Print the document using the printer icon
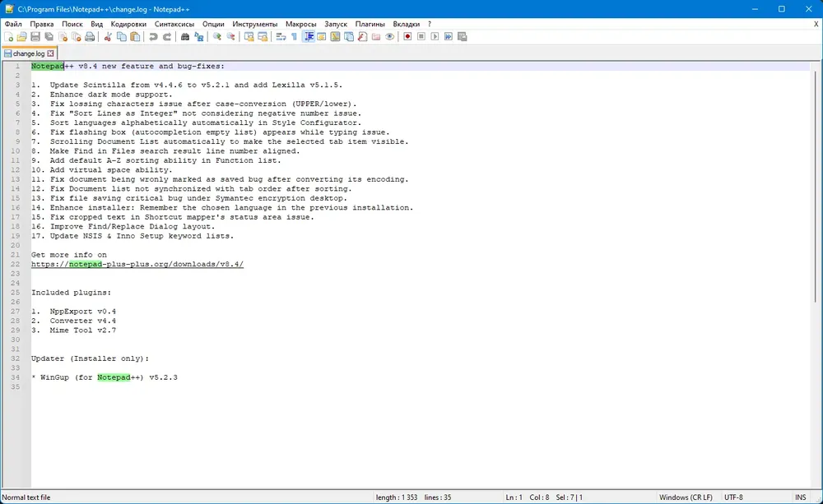This screenshot has width=823, height=504. pos(90,37)
